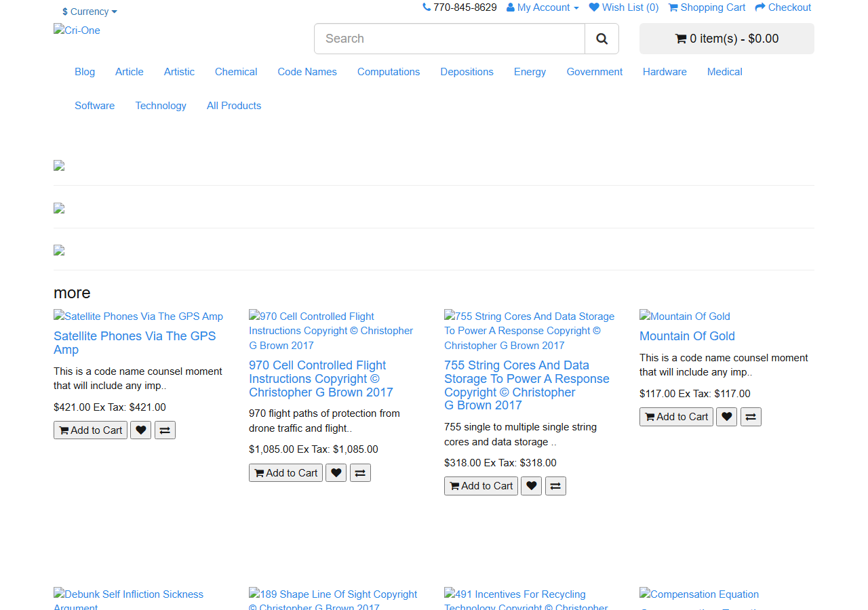Open the Depositions category

(x=467, y=72)
